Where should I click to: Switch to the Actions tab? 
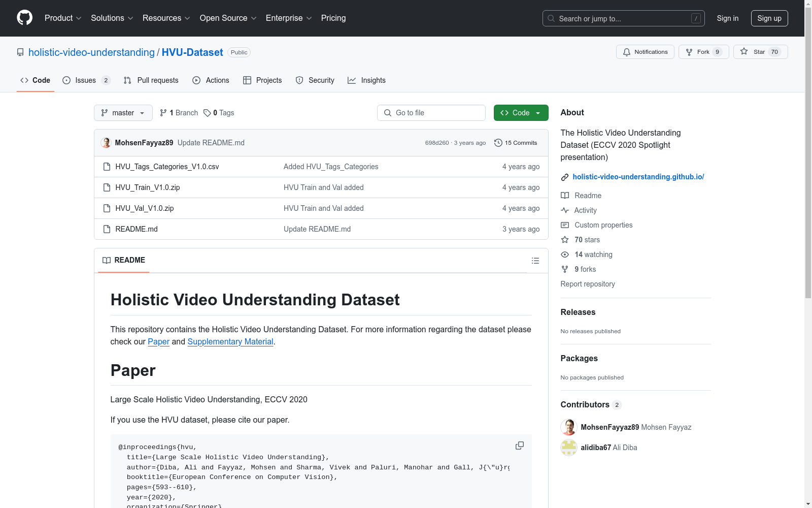click(x=211, y=80)
